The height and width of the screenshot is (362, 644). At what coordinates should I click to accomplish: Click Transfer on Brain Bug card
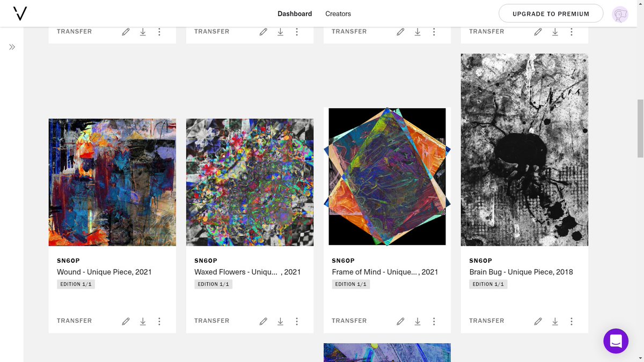[486, 321]
